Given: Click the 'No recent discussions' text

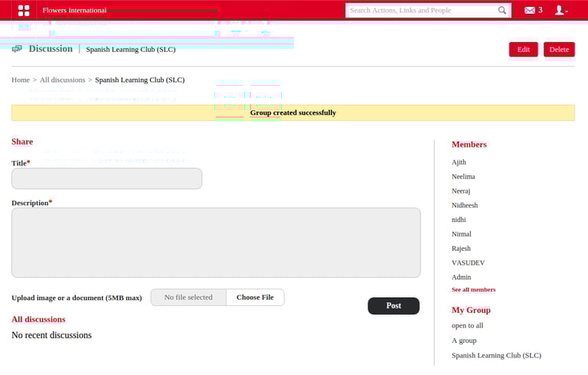Looking at the screenshot, I should tap(51, 335).
